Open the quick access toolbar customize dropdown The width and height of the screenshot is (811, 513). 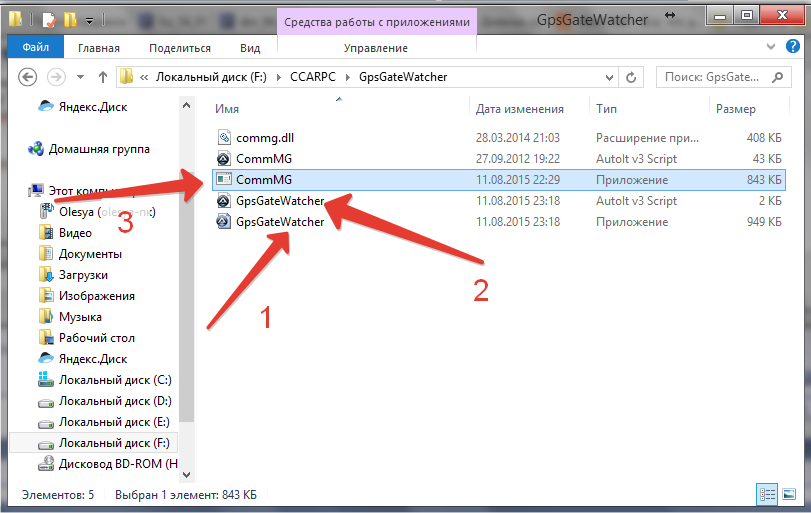pos(89,21)
